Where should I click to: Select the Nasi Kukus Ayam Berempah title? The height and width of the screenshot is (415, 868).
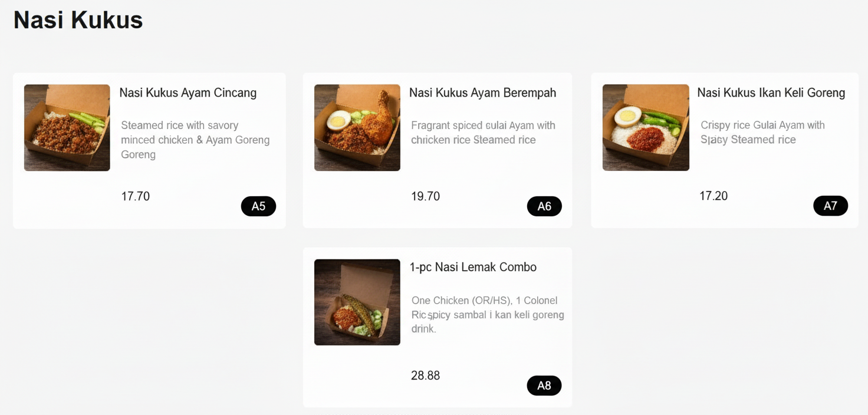pyautogui.click(x=482, y=93)
